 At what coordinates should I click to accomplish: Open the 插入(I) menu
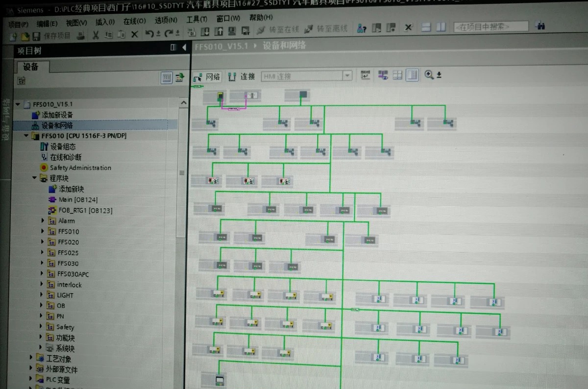point(105,22)
